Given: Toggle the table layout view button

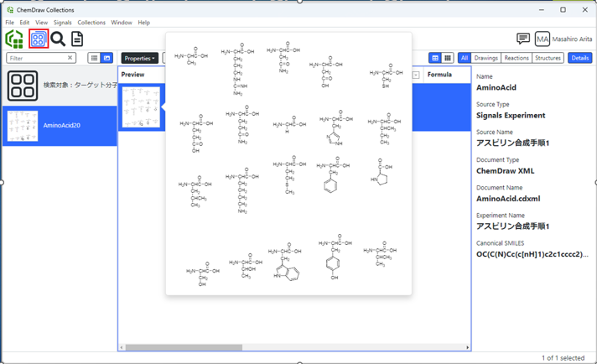Looking at the screenshot, I should (x=435, y=58).
